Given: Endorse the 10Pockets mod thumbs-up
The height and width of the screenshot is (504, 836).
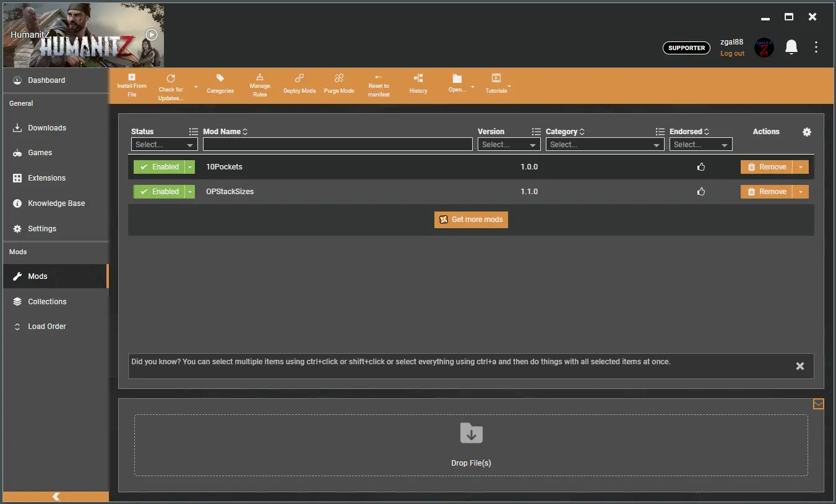Looking at the screenshot, I should tap(701, 167).
